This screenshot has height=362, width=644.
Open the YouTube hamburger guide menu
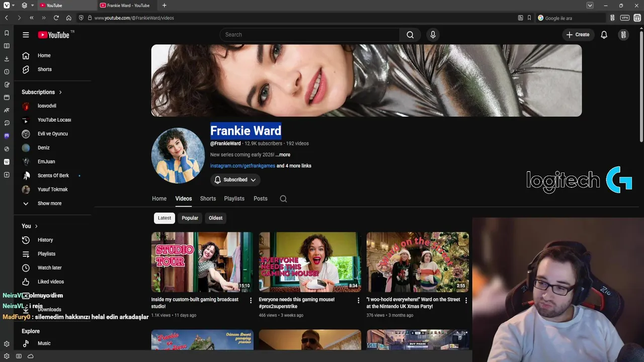click(26, 35)
